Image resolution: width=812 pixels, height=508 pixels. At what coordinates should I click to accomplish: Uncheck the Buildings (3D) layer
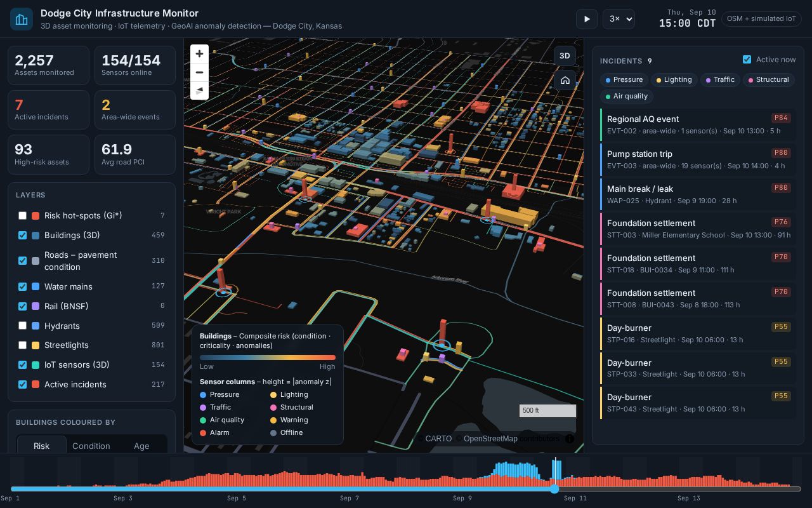22,236
